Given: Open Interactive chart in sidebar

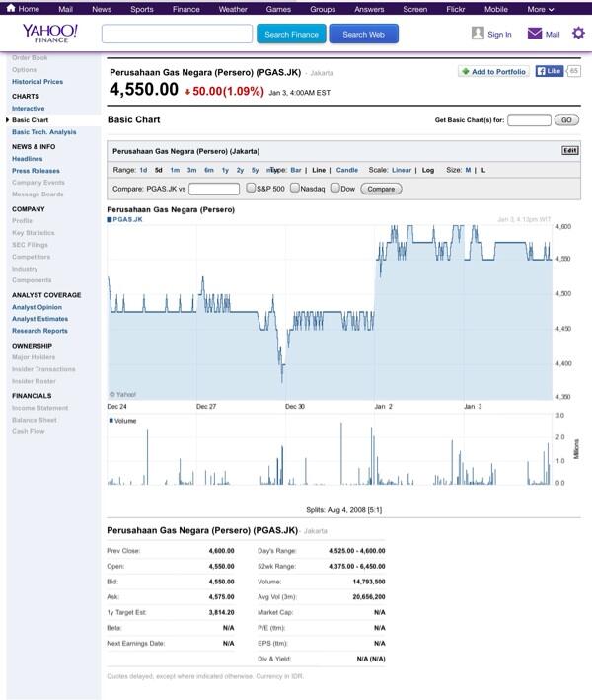Looking at the screenshot, I should coord(28,109).
